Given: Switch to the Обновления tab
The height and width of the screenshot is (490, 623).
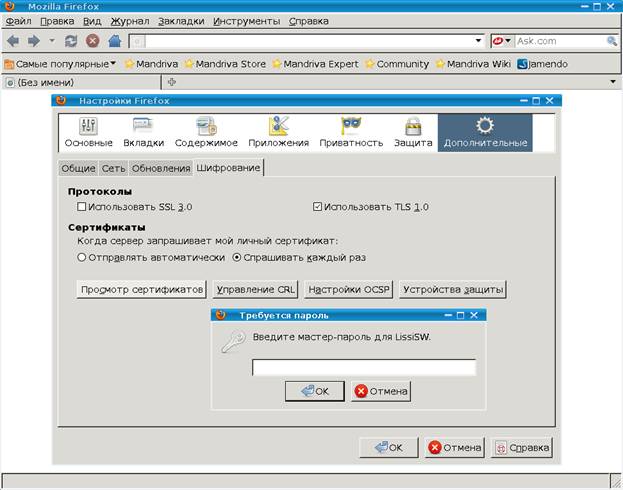Looking at the screenshot, I should coord(160,168).
